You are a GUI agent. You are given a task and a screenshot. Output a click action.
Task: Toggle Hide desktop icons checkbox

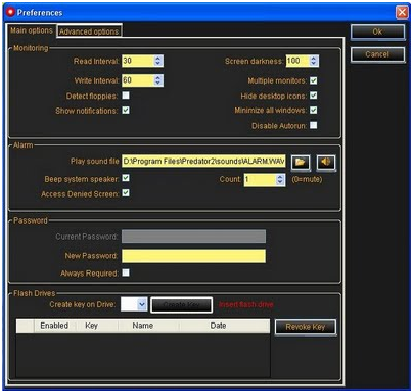(314, 96)
